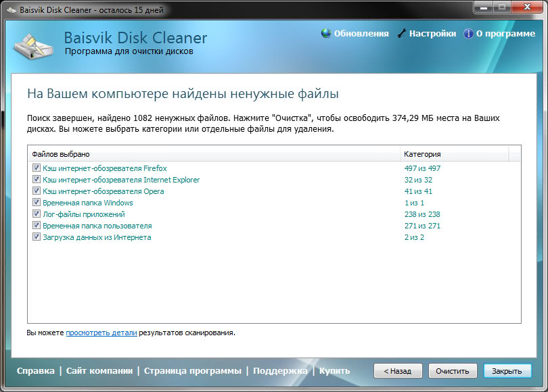This screenshot has width=548, height=392.
Task: Select the Кэш интернет-обозревателя Opera text
Action: pyautogui.click(x=104, y=191)
